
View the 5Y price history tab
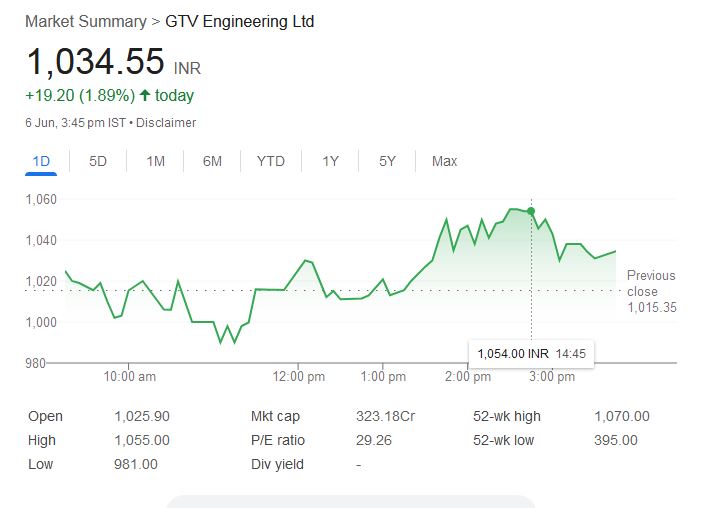coord(387,161)
